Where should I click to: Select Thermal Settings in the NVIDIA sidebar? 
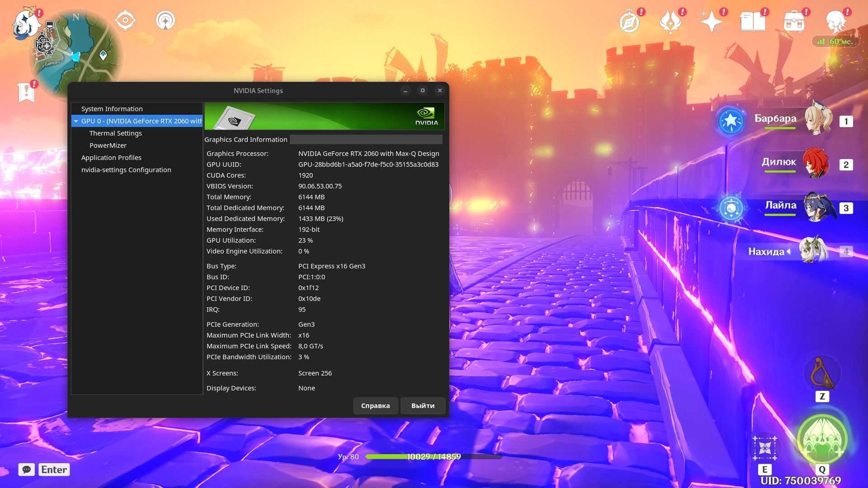(x=116, y=133)
